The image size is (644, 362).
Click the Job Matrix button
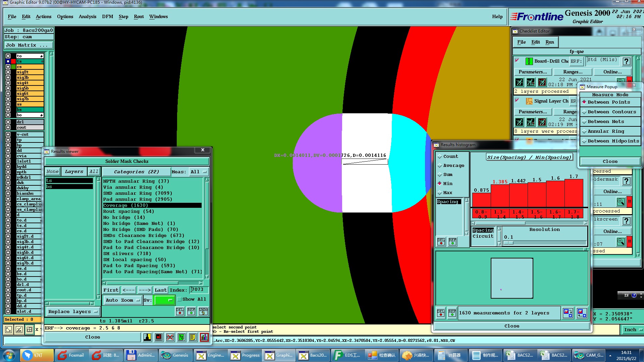point(28,45)
